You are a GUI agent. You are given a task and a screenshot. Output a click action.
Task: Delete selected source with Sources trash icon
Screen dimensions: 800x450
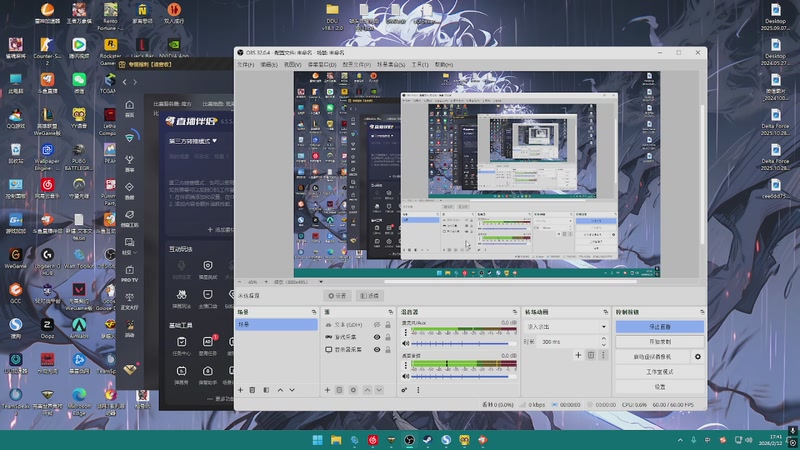coord(339,390)
